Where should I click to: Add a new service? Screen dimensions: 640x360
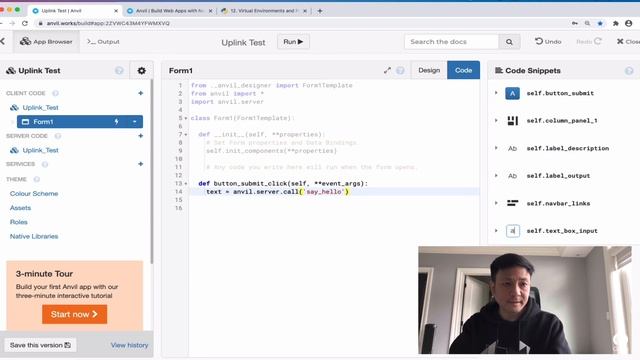(x=140, y=164)
